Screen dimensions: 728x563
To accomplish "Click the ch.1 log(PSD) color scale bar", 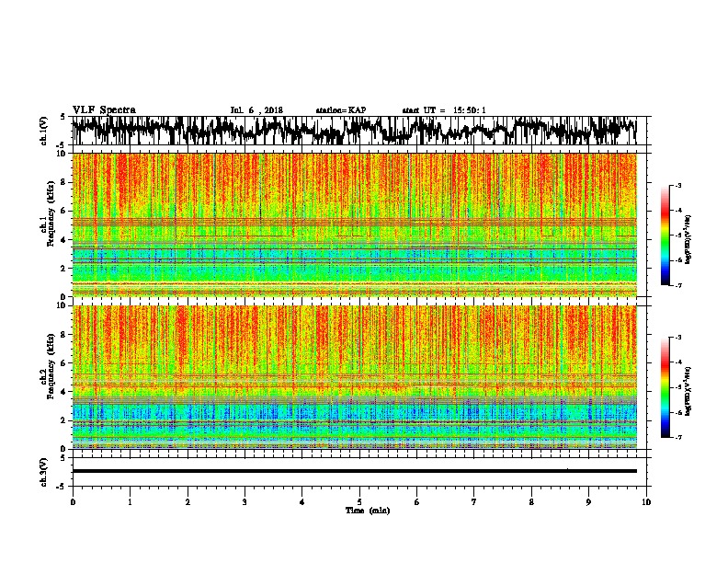I will [665, 236].
